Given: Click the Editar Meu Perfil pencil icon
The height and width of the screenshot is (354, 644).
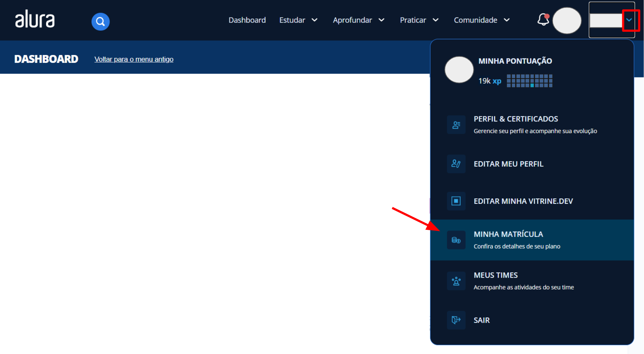Looking at the screenshot, I should 456,164.
